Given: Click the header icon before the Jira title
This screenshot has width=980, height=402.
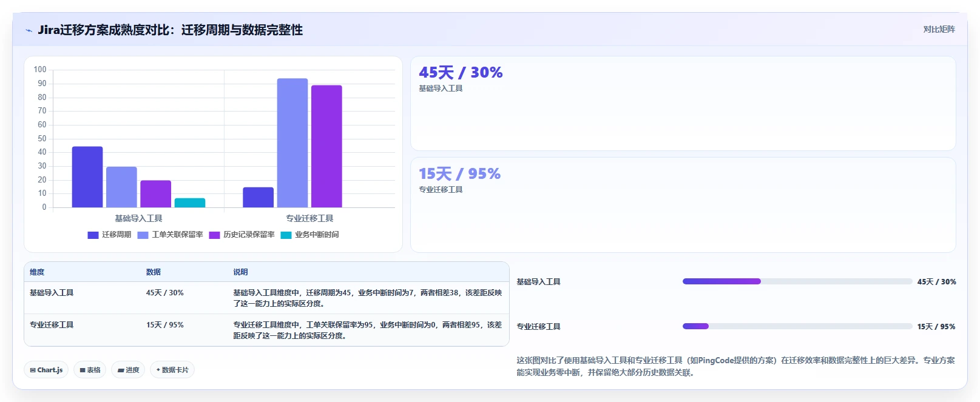Looking at the screenshot, I should [29, 30].
